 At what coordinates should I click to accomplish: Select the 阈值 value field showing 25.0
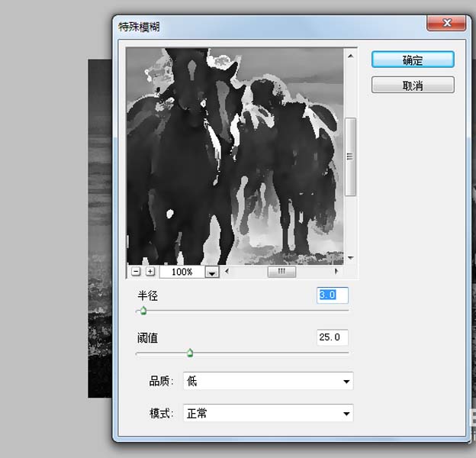click(333, 337)
